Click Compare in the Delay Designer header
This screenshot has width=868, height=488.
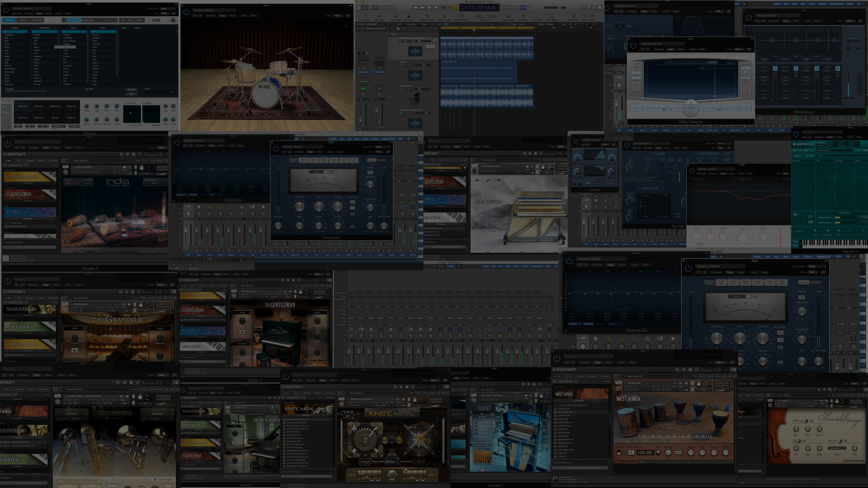658,49
